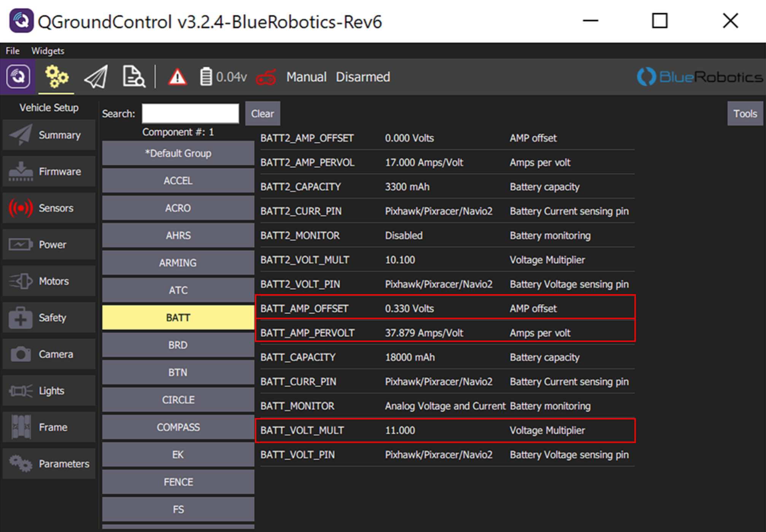Image resolution: width=766 pixels, height=532 pixels.
Task: Open the Camera setup page
Action: (x=49, y=354)
